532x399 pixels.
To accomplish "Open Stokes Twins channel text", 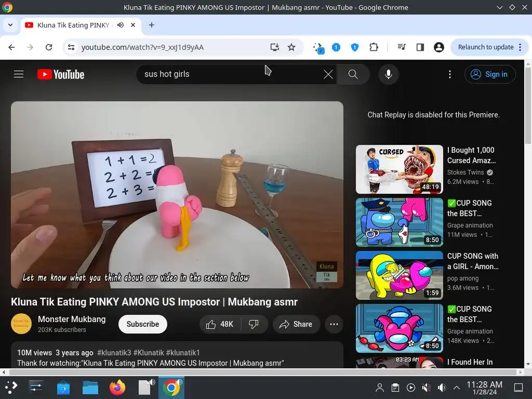I will pos(465,172).
